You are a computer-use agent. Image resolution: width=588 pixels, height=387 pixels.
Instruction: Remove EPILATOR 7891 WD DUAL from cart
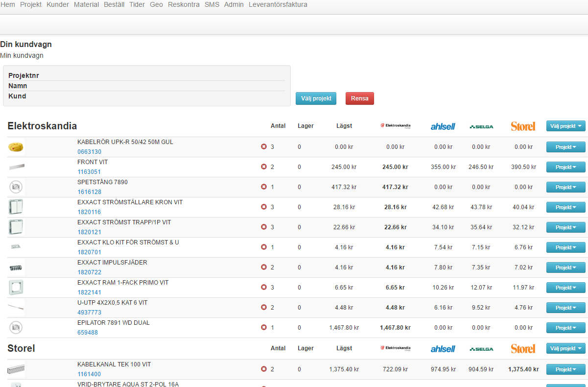pos(264,327)
